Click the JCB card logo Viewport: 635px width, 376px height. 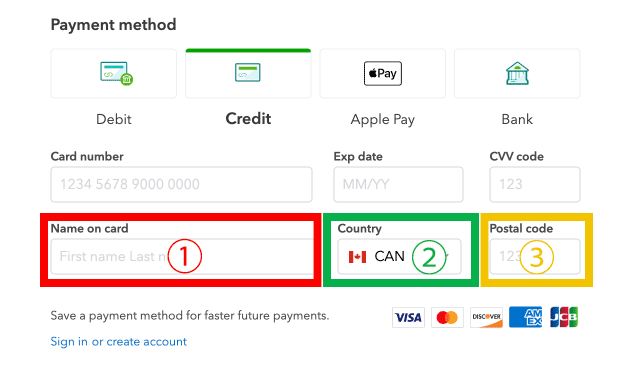[564, 317]
